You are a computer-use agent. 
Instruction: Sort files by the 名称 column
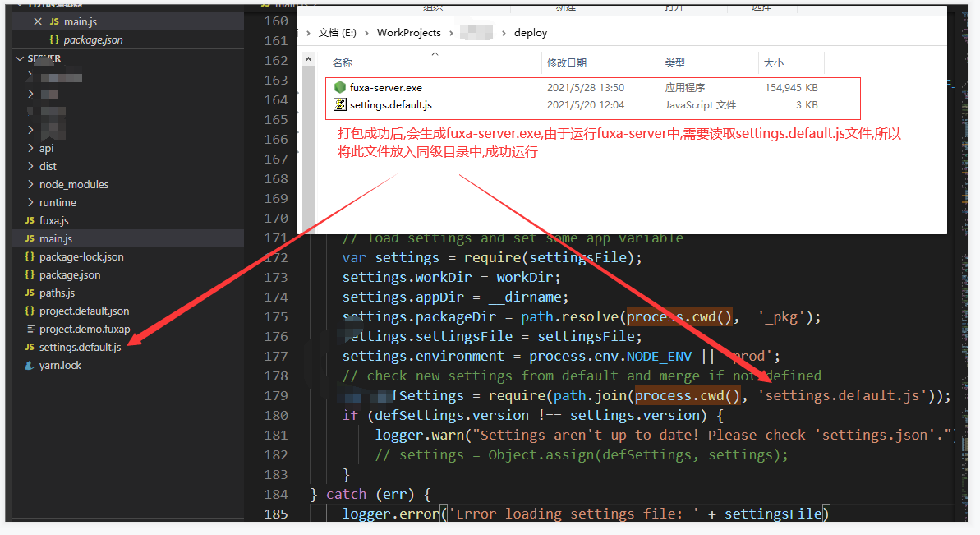343,62
